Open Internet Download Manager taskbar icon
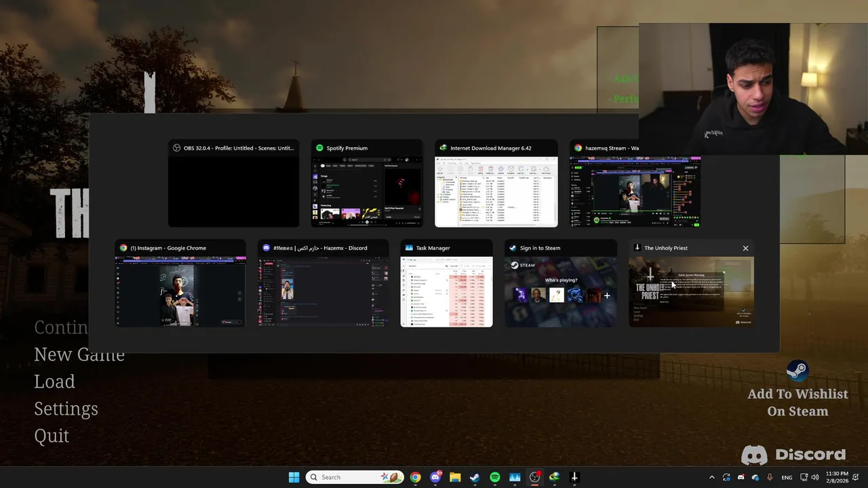Image resolution: width=868 pixels, height=488 pixels. pos(554,477)
